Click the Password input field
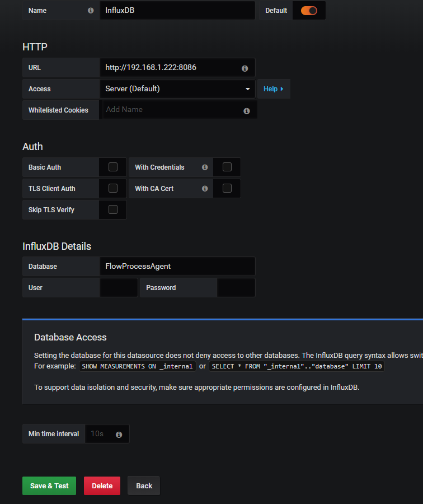The image size is (423, 504). (236, 287)
